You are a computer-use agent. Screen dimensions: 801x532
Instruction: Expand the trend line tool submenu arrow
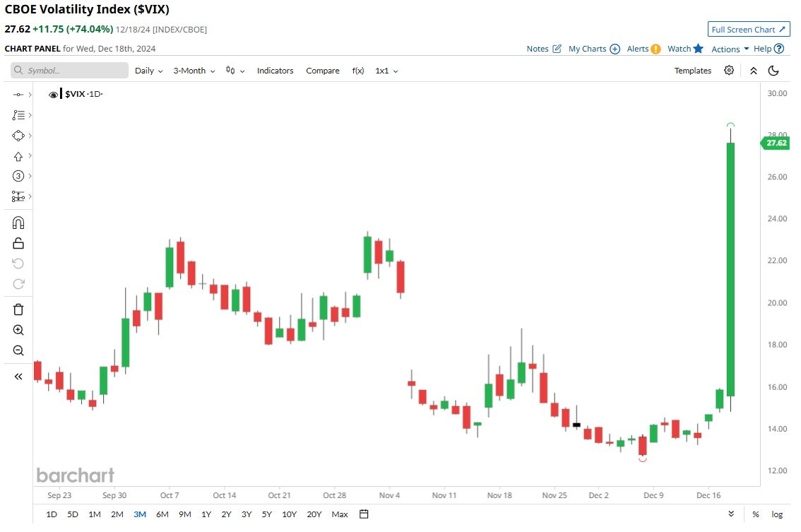tap(30, 95)
